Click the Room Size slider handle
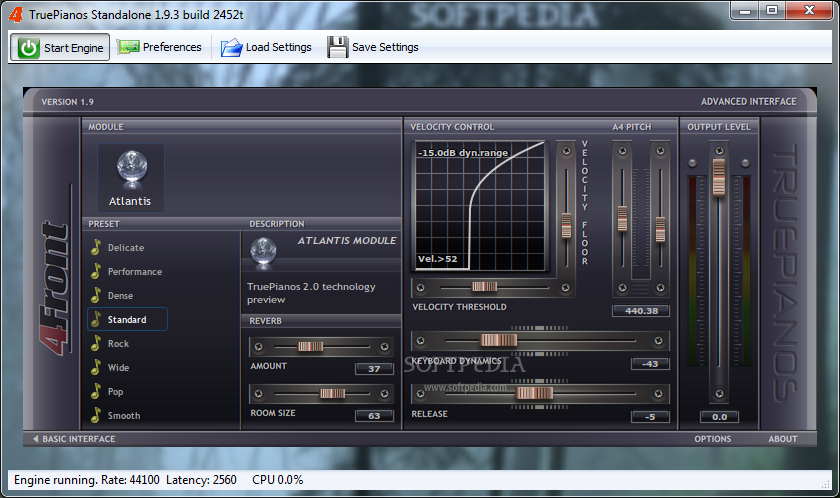 click(x=333, y=394)
